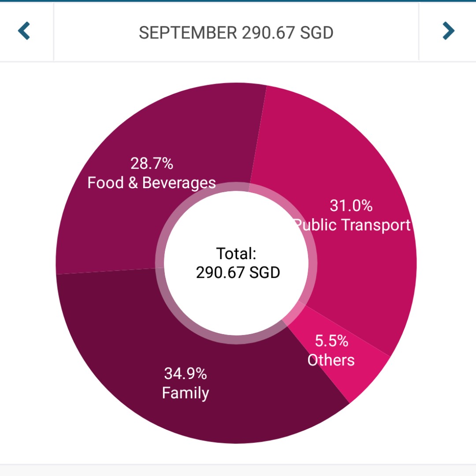The width and height of the screenshot is (476, 476).
Task: Click the right-pointing teal chevron
Action: [449, 31]
